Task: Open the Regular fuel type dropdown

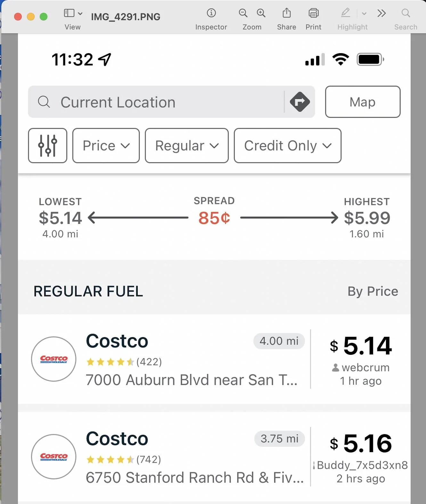Action: (x=187, y=146)
